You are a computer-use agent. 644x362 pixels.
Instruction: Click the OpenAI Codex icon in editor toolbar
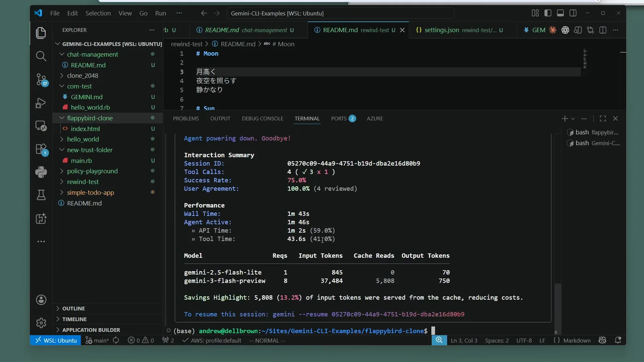tap(565, 30)
